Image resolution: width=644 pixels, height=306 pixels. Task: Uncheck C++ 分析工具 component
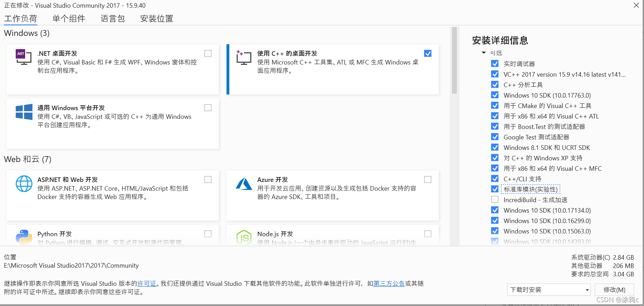pyautogui.click(x=495, y=84)
